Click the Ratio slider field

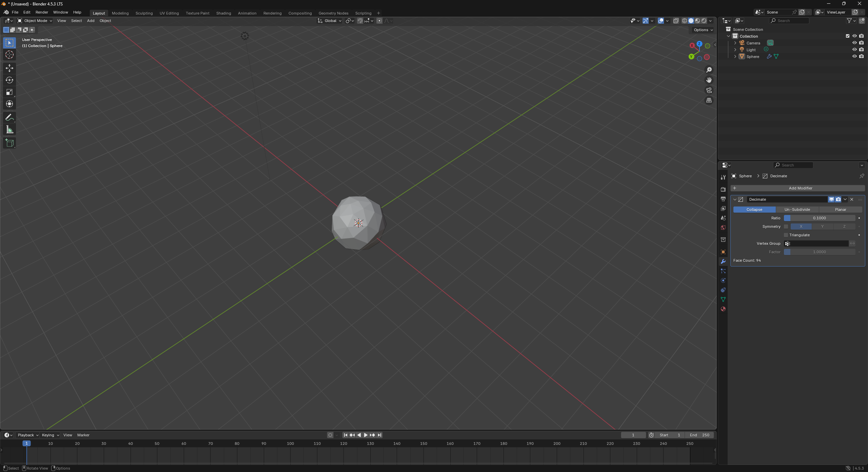[x=819, y=218]
